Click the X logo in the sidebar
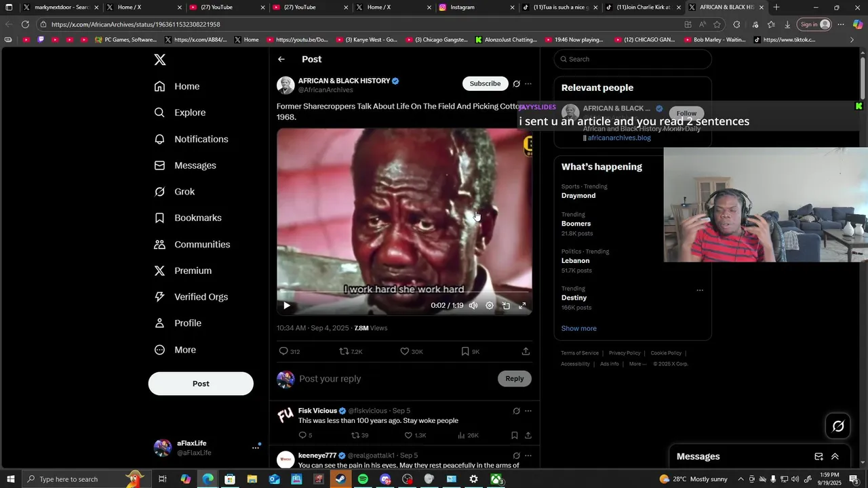The width and height of the screenshot is (868, 488). [160, 60]
